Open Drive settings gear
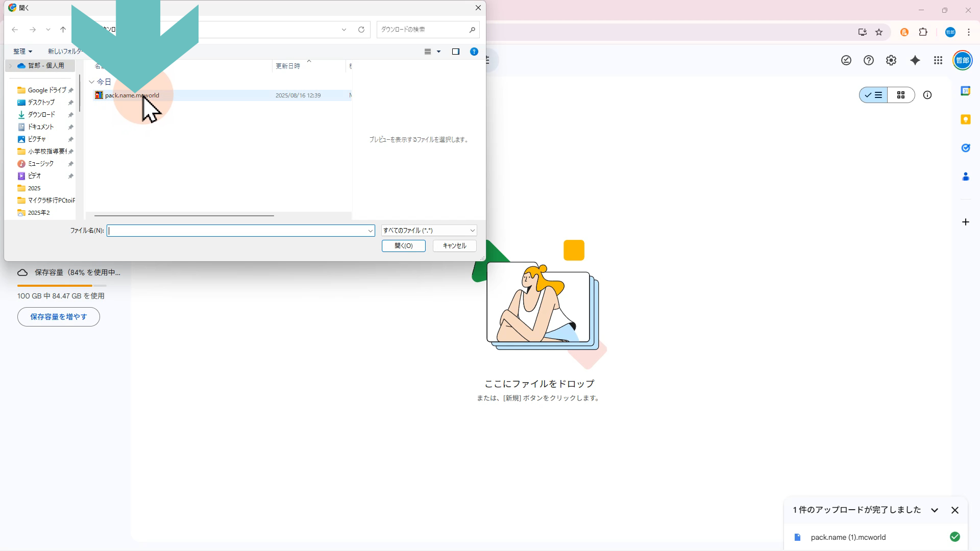 coord(891,61)
